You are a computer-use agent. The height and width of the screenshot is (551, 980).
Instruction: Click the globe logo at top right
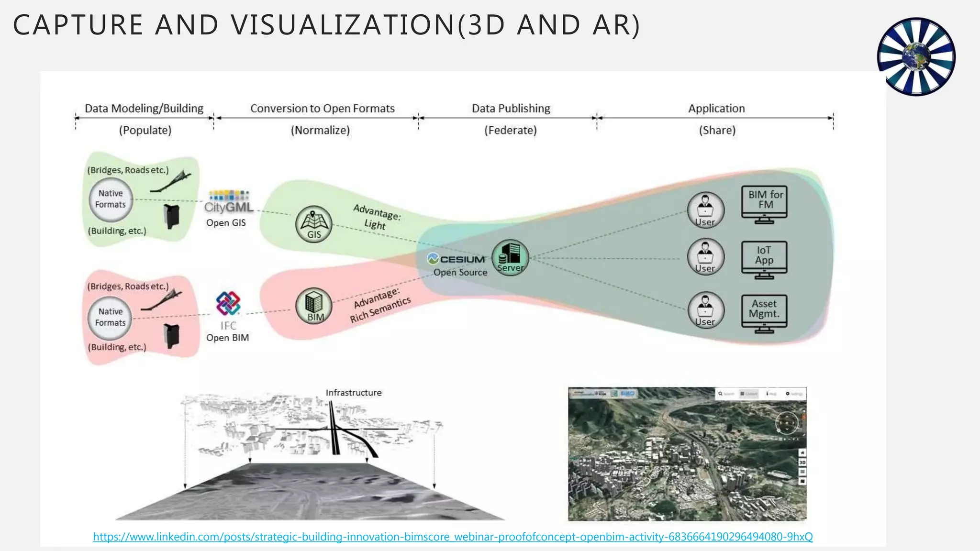pyautogui.click(x=916, y=56)
